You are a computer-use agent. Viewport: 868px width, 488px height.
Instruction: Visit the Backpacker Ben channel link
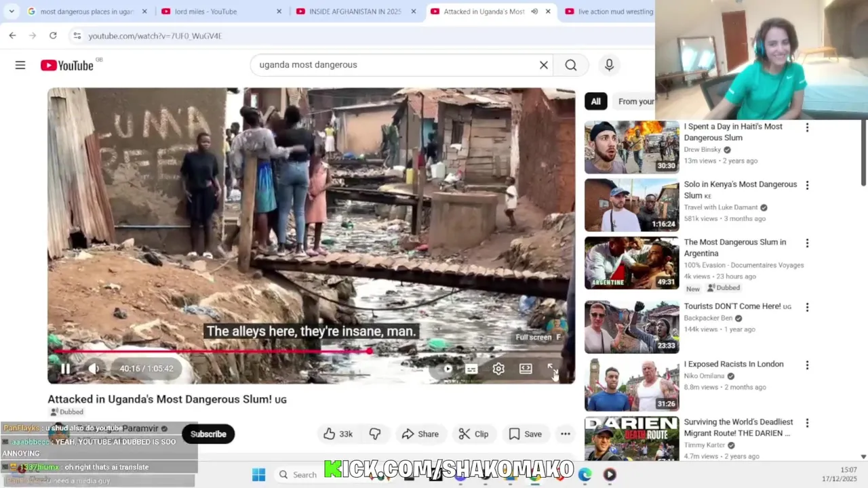pos(708,318)
